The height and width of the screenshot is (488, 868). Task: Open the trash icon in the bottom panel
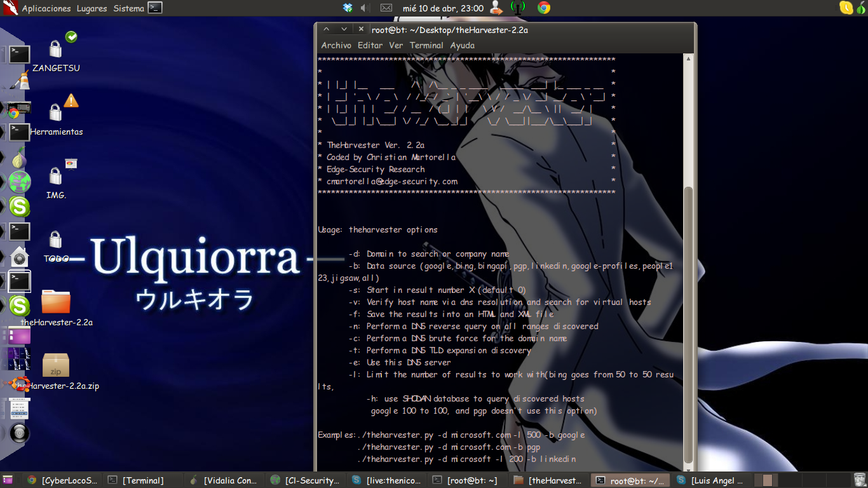[x=860, y=480]
